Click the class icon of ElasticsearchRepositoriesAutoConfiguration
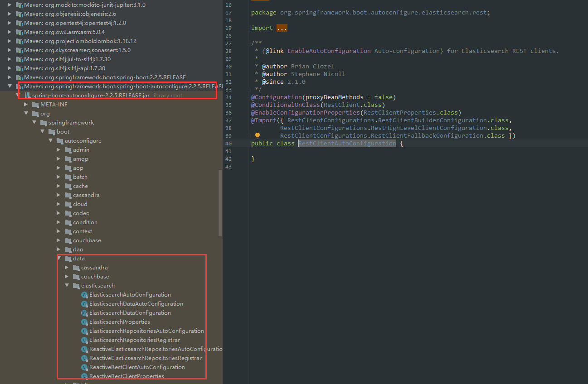The image size is (588, 384). [x=84, y=331]
